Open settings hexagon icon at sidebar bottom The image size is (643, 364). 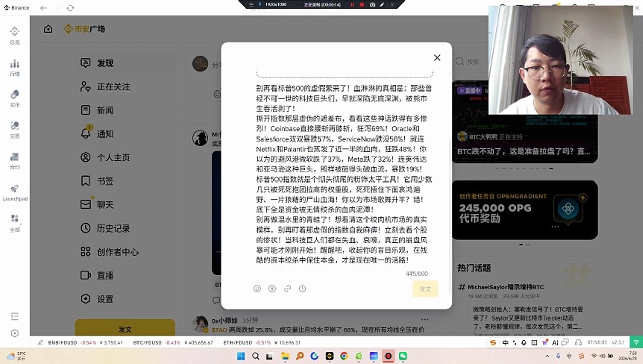tap(15, 333)
